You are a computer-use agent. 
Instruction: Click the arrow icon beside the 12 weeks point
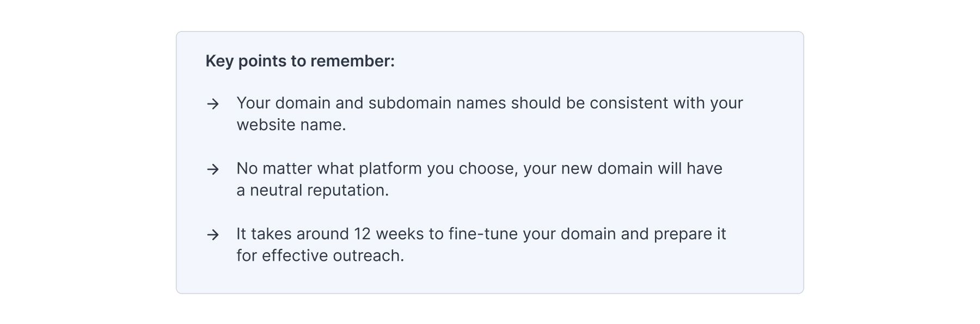[213, 235]
